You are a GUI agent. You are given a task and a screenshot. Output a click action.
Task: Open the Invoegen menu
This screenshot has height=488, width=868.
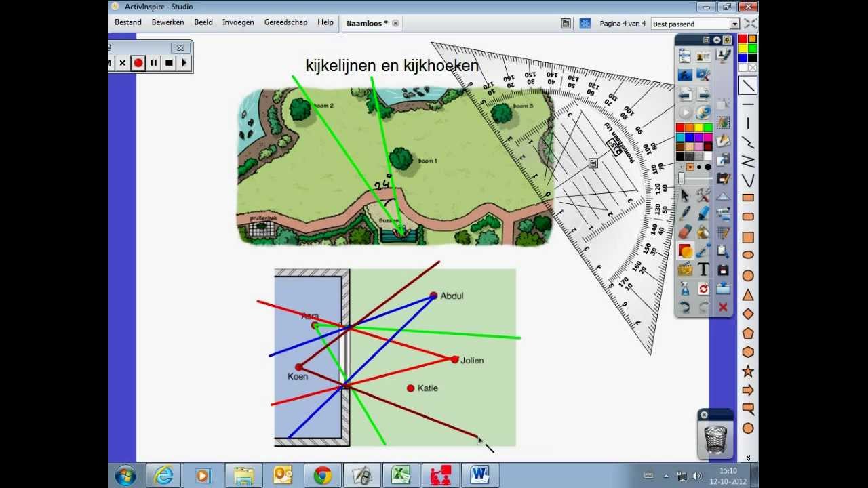tap(238, 22)
